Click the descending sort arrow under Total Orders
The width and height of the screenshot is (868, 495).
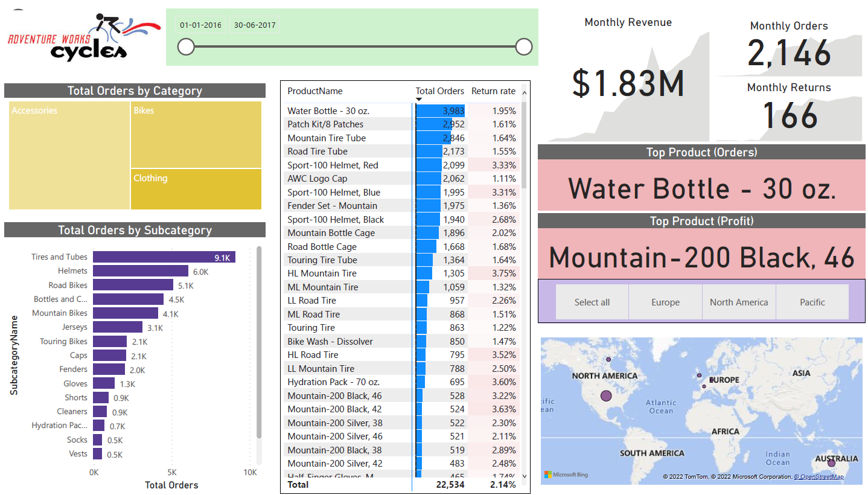point(418,99)
